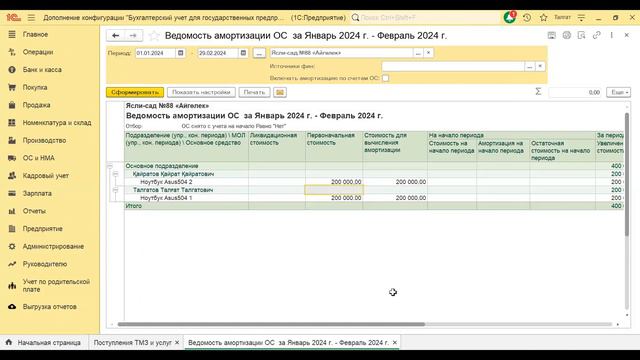640x360 pixels.
Task: Close the Поступления ТМЗ и услуг tab
Action: coord(177,343)
